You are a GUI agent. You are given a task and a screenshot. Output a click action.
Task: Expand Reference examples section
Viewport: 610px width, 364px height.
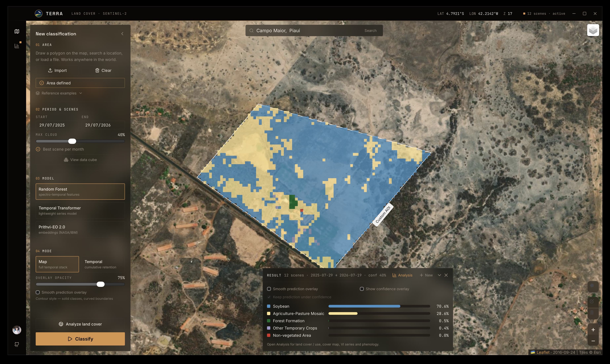pos(59,93)
